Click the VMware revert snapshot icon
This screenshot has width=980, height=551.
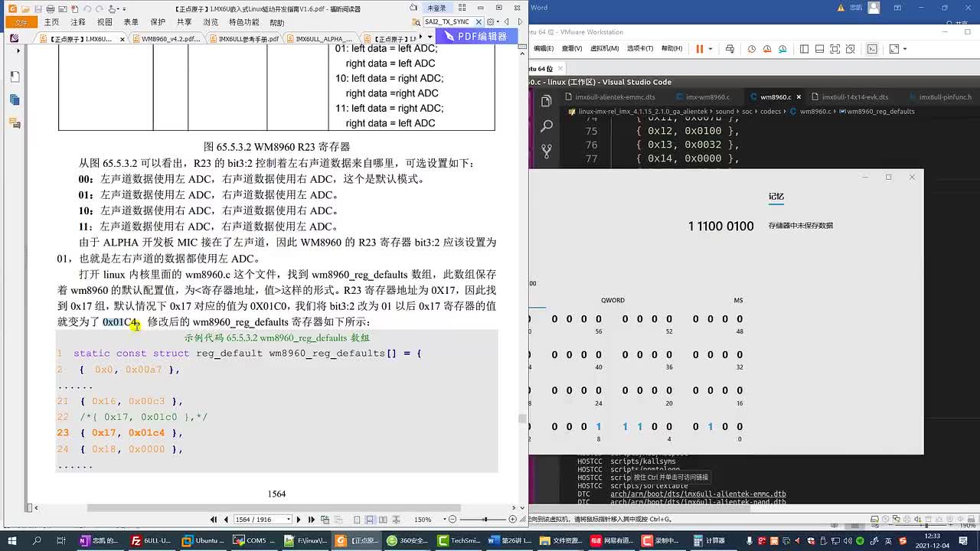(768, 49)
